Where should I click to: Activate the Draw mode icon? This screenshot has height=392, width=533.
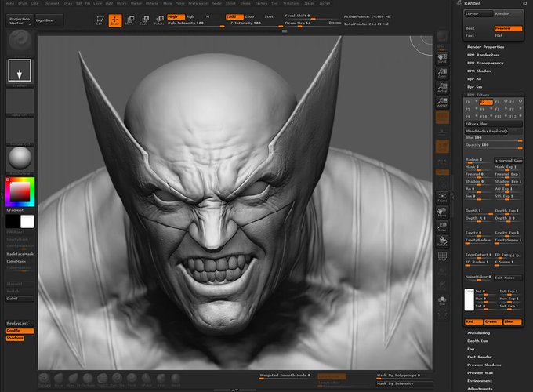[x=115, y=20]
